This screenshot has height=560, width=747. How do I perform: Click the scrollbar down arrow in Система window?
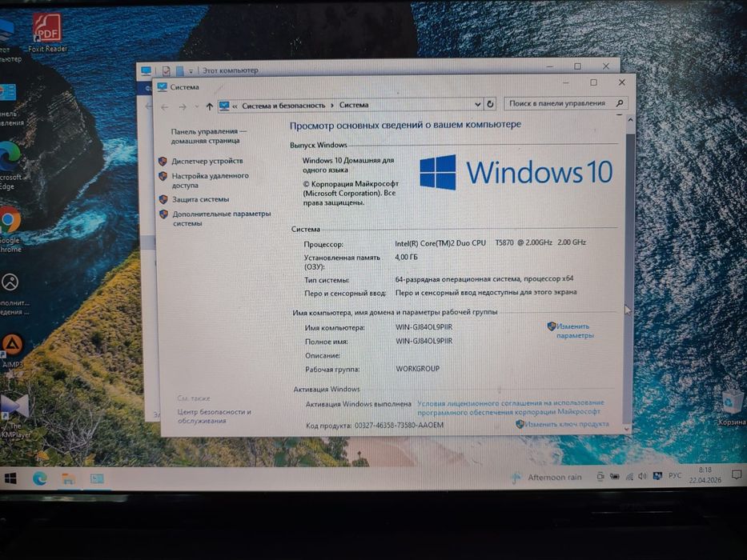click(x=628, y=429)
